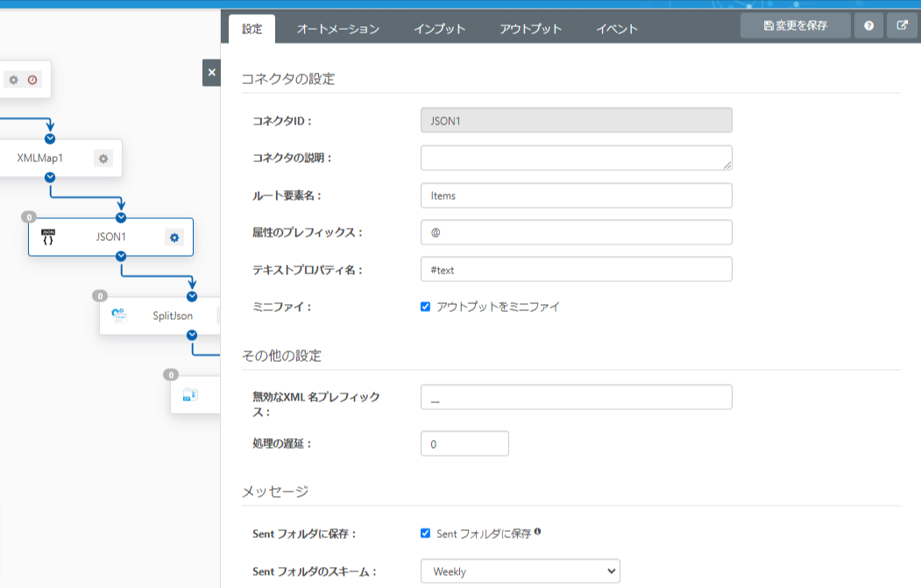Viewport: 921px width, 588px height.
Task: Click the gear icon on the JSON1 connector
Action: 174,237
